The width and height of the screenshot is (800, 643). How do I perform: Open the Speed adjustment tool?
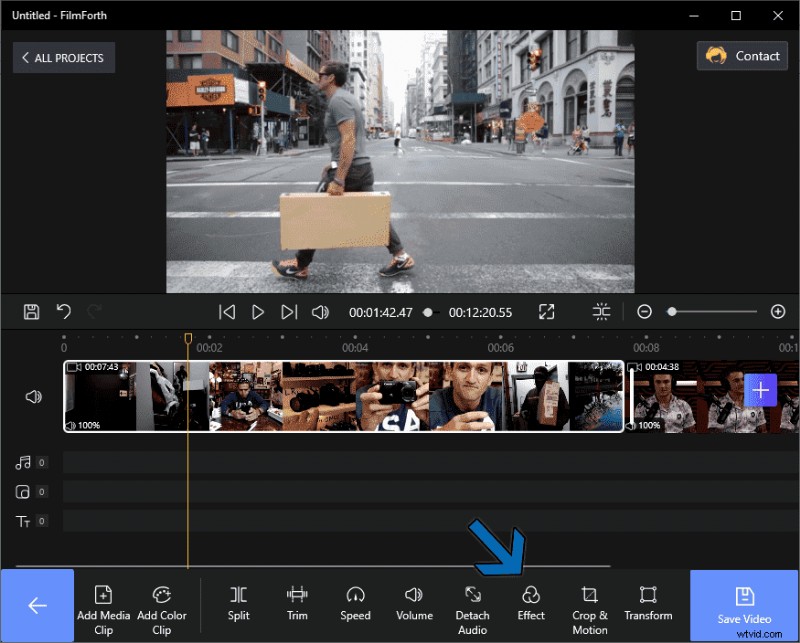tap(355, 600)
